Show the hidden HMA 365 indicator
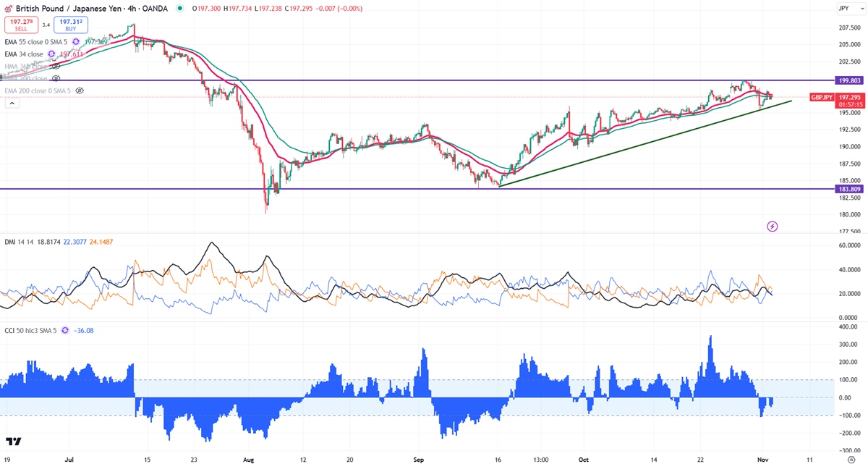Viewport: 868px width, 464px height. pos(56,66)
